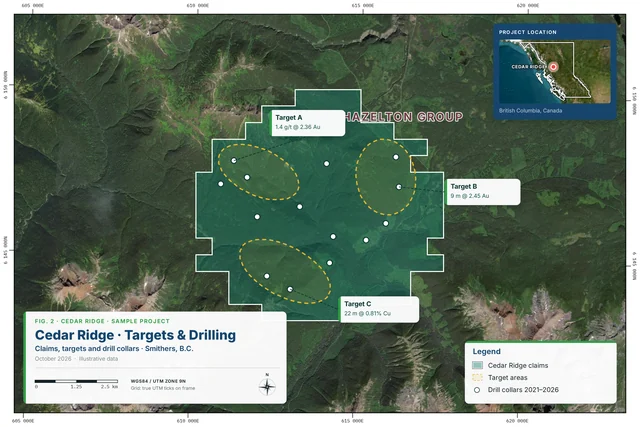Click the 'WGS84 / UTM ZONE 9N' text

tap(158, 381)
